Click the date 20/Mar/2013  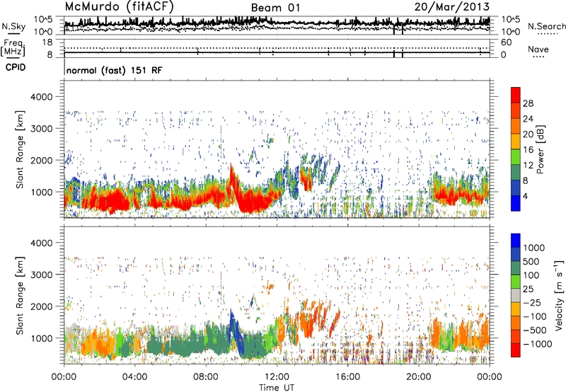click(x=452, y=6)
